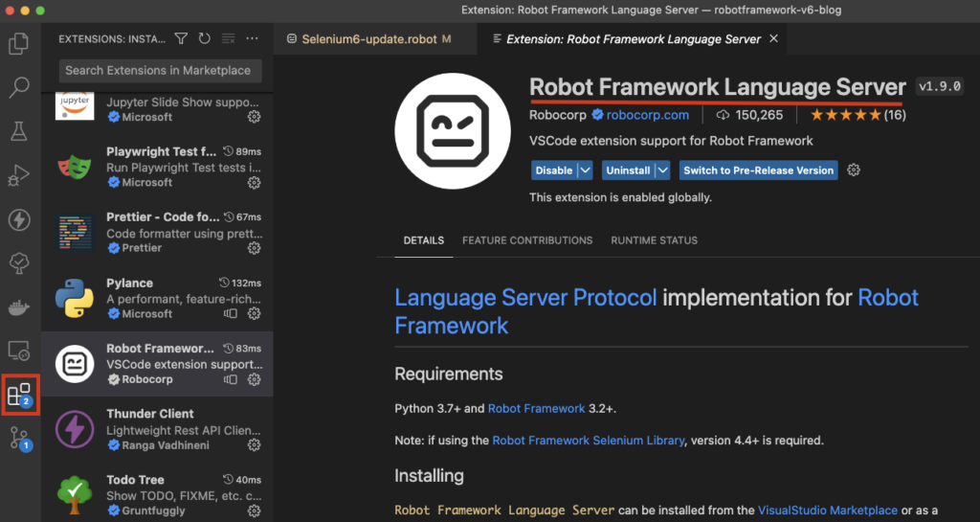This screenshot has width=980, height=522.
Task: Refresh the extensions list
Action: [205, 38]
